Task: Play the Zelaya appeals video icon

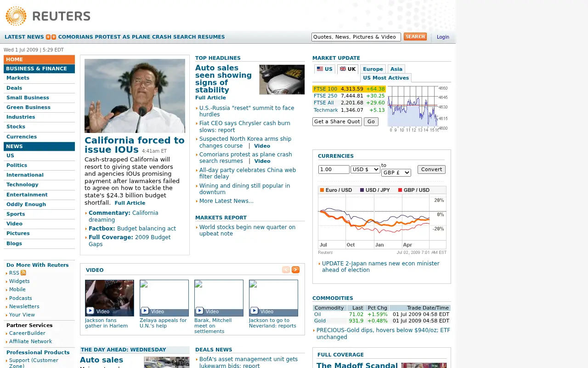Action: click(x=145, y=311)
